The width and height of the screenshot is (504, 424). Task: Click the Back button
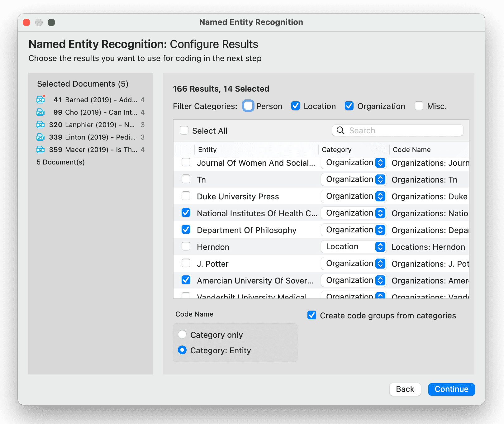pos(405,389)
